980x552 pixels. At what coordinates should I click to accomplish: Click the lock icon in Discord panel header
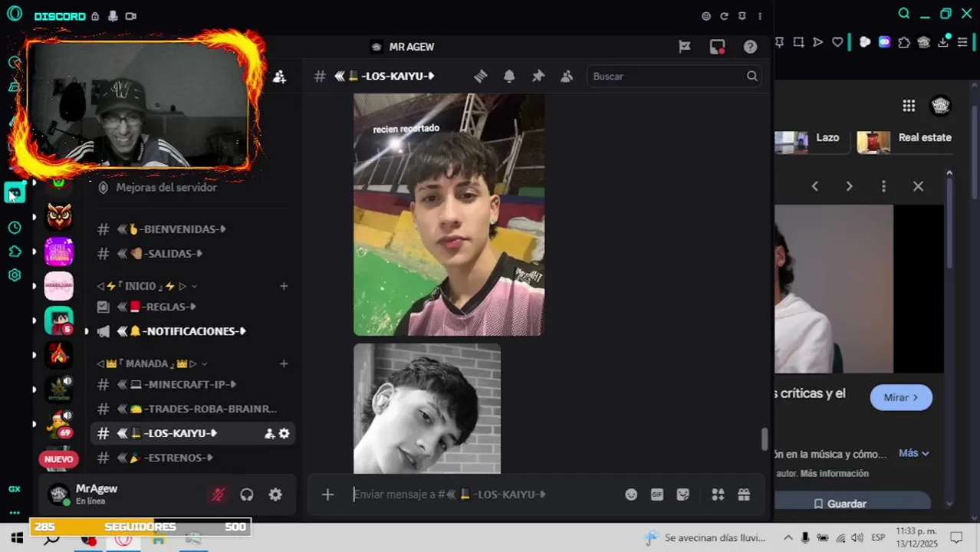(95, 16)
